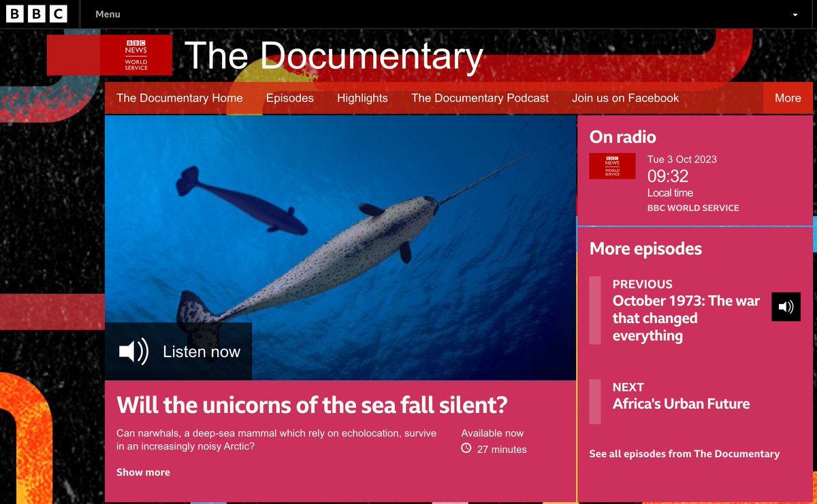Play the October 1973 episode via speaker icon

pyautogui.click(x=786, y=307)
